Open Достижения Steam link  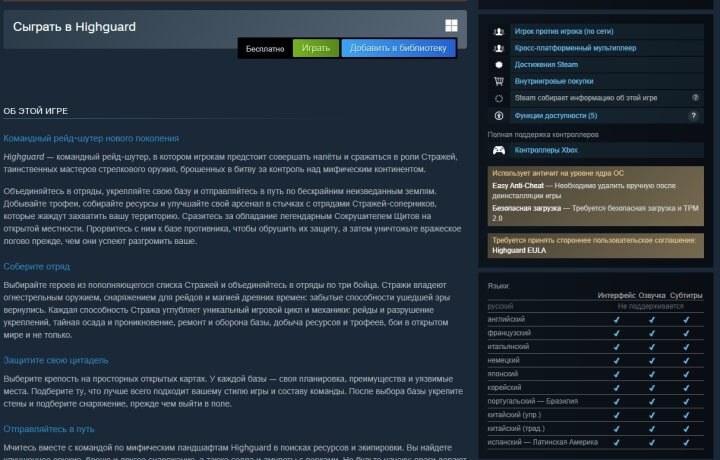pyautogui.click(x=546, y=64)
